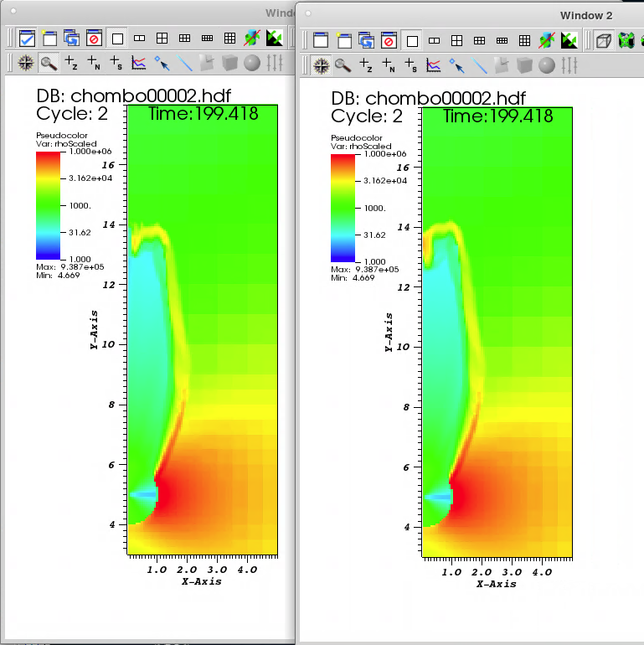
Task: Choose 2x3 window layout in Window 2
Action: pos(480,41)
